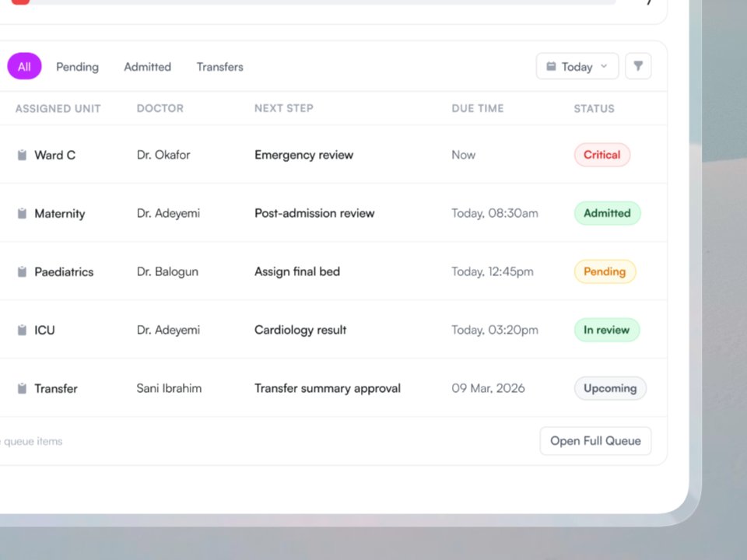747x560 pixels.
Task: Click the Post-admission review next step
Action: click(314, 213)
